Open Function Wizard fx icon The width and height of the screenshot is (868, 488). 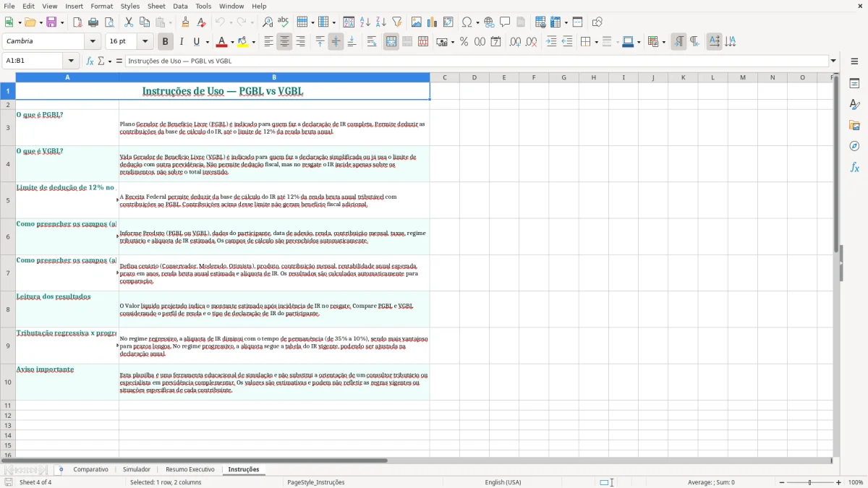(90, 61)
